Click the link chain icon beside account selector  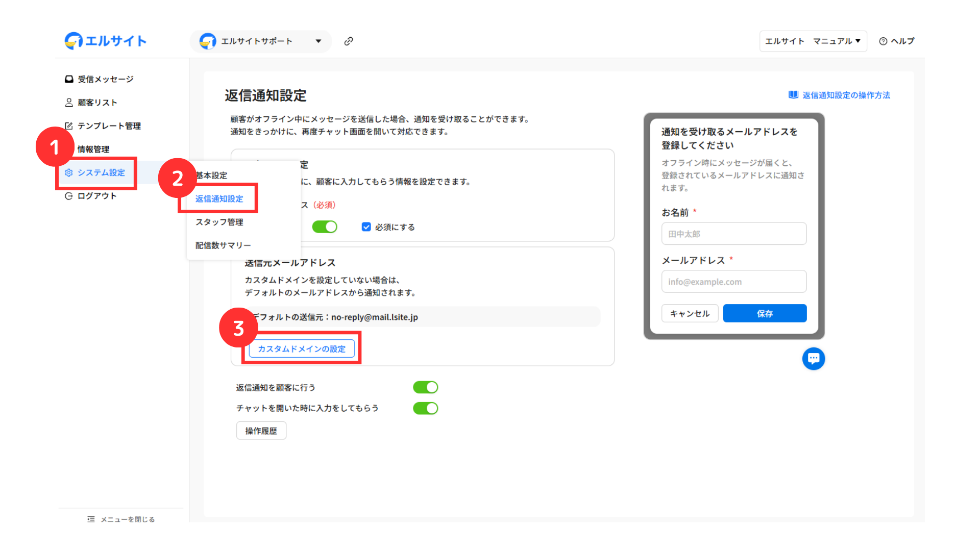[349, 41]
